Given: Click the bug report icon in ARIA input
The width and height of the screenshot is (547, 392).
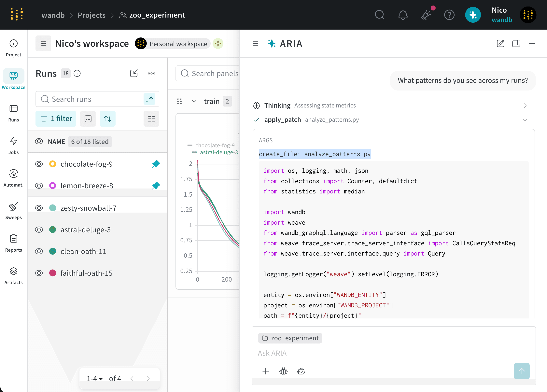Looking at the screenshot, I should [x=283, y=371].
